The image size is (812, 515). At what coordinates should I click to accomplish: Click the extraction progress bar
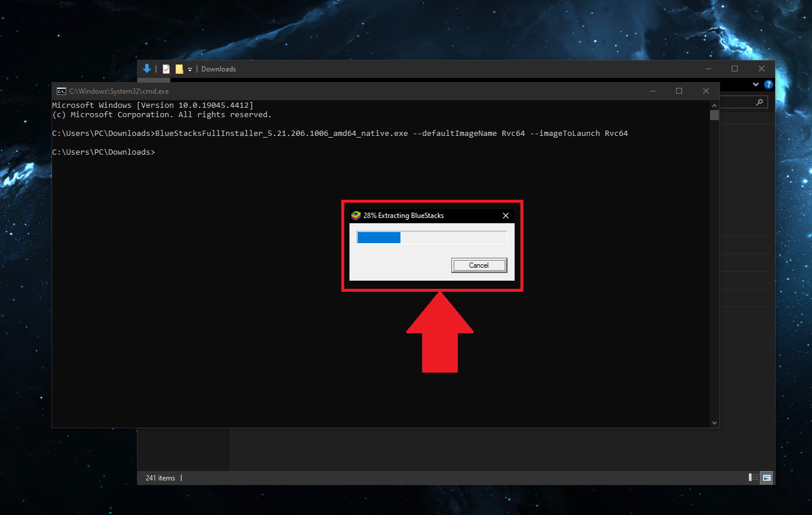pos(432,237)
